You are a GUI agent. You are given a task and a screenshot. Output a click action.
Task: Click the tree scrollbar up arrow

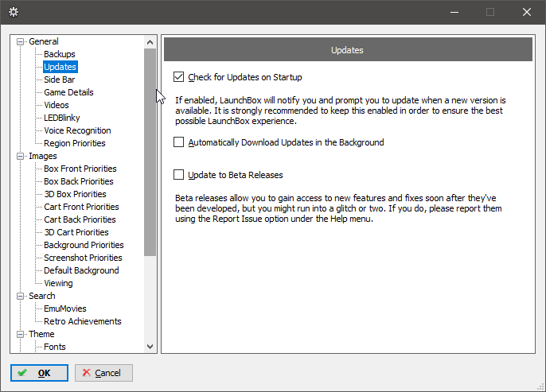click(150, 42)
